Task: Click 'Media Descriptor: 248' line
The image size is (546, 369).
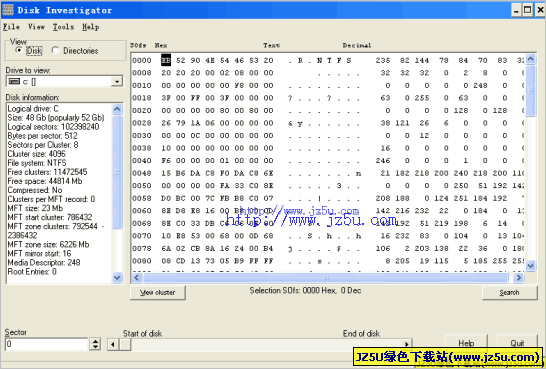Action: (x=44, y=262)
